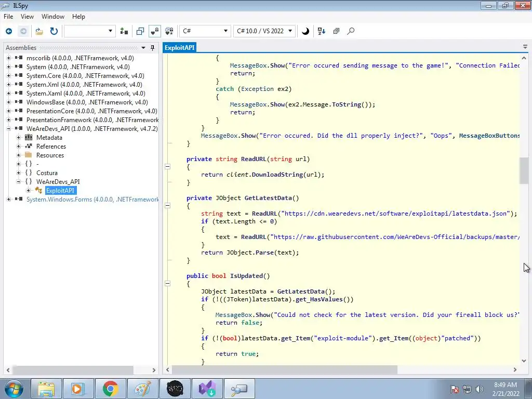Click the code view scroll down arrow
The image size is (532, 399).
[x=524, y=361]
